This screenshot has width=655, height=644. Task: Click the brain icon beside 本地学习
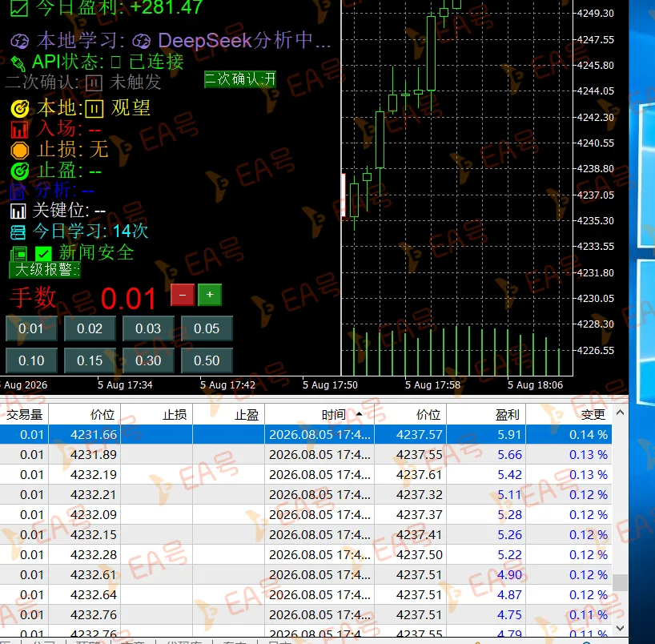20,41
